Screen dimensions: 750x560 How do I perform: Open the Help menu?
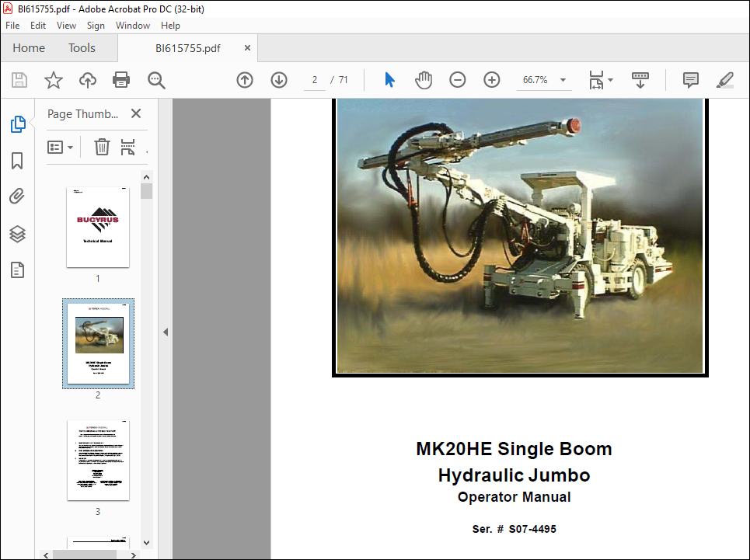click(x=170, y=26)
